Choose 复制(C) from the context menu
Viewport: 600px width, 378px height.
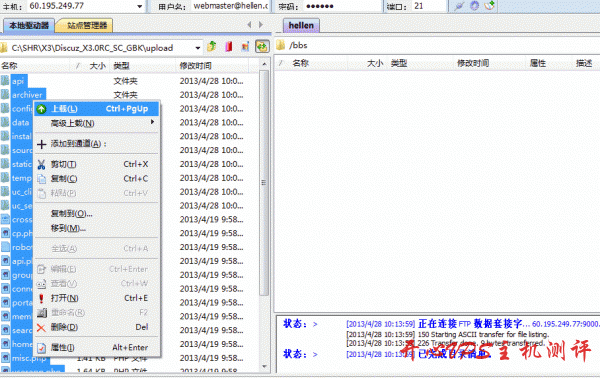pyautogui.click(x=96, y=179)
